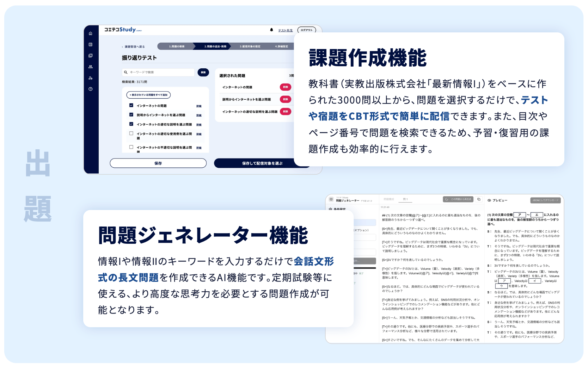
Task: Open 詳細 link for インターネットの問題
Action: coord(199,106)
